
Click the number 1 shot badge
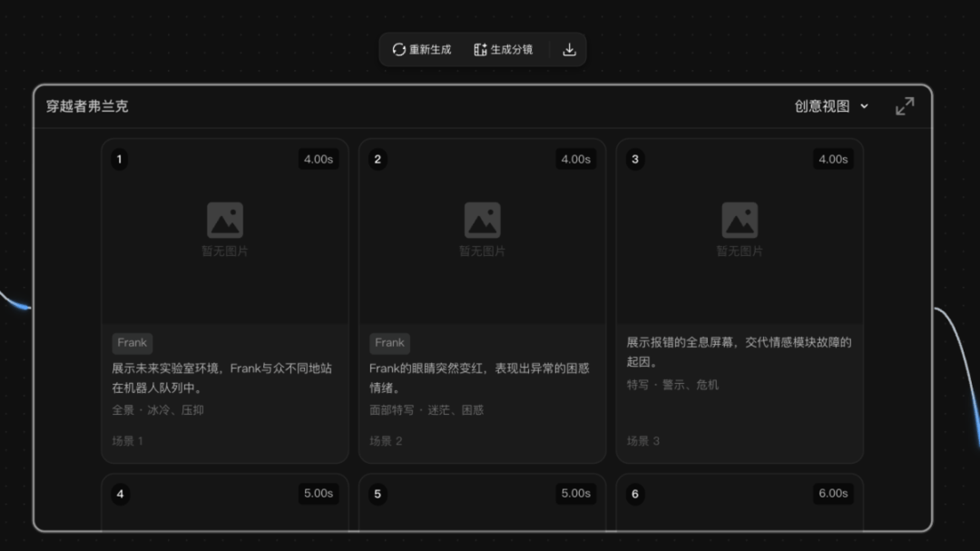tap(120, 159)
